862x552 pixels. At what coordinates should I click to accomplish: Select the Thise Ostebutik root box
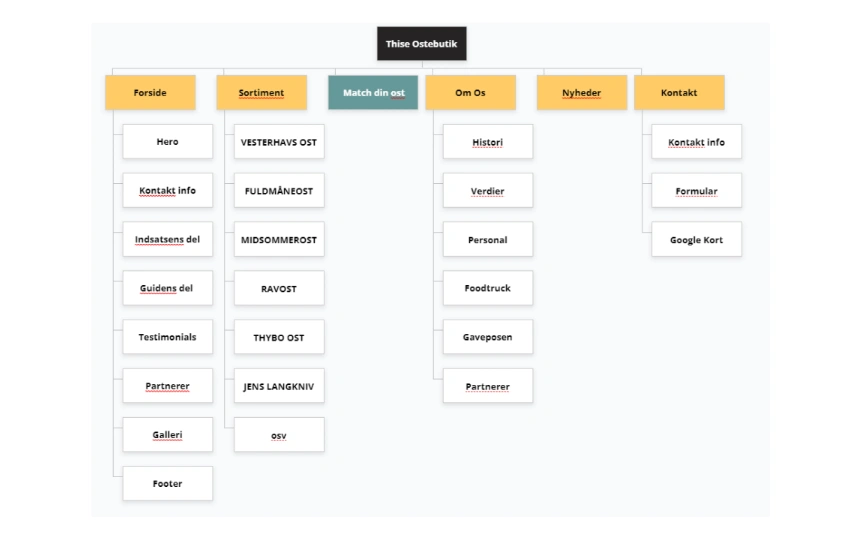click(x=422, y=43)
